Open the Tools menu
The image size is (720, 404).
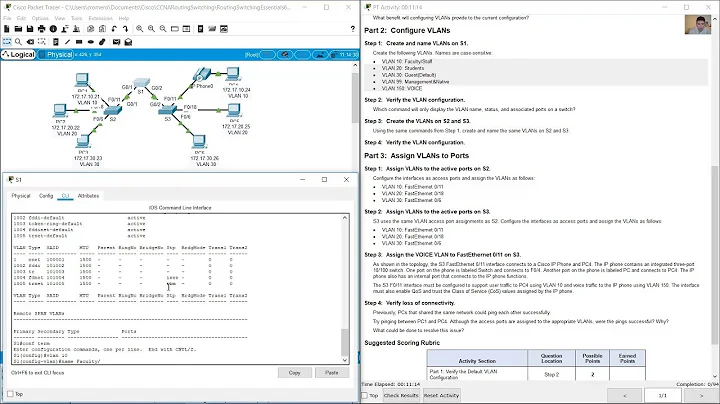(76, 18)
